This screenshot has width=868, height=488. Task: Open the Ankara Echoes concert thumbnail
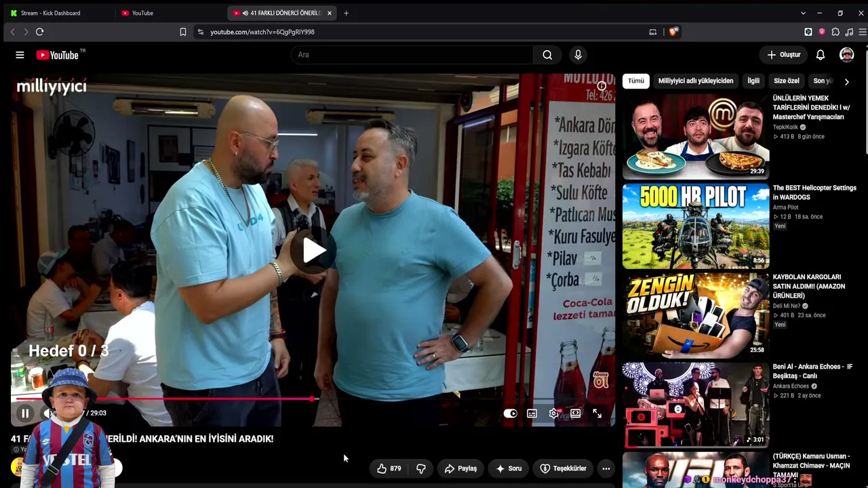pyautogui.click(x=696, y=405)
